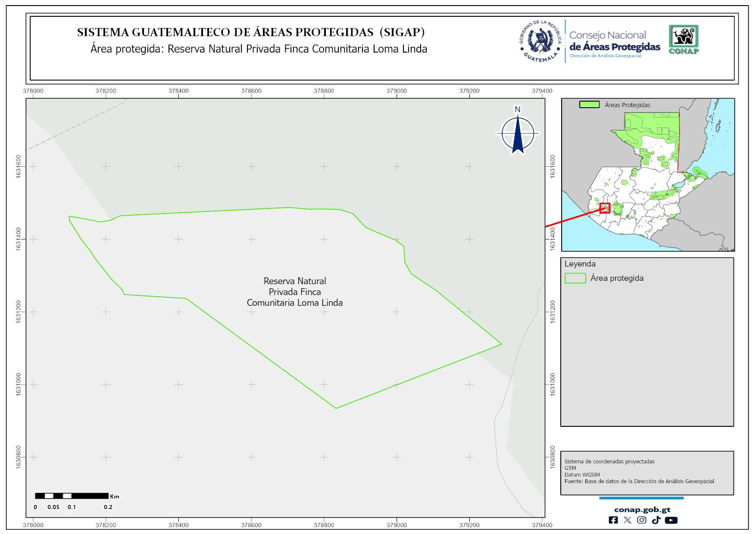Click the Instagram icon in footer
This screenshot has height=534, width=756.
click(x=641, y=520)
